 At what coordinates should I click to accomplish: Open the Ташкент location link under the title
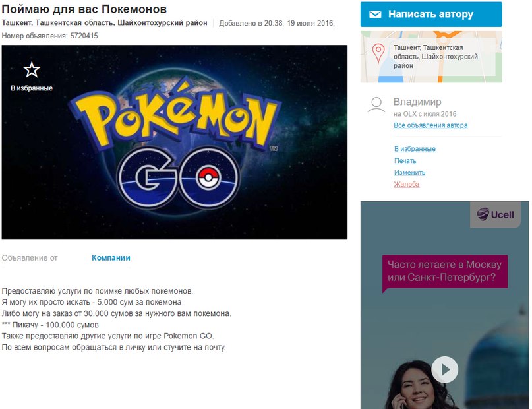pos(104,22)
